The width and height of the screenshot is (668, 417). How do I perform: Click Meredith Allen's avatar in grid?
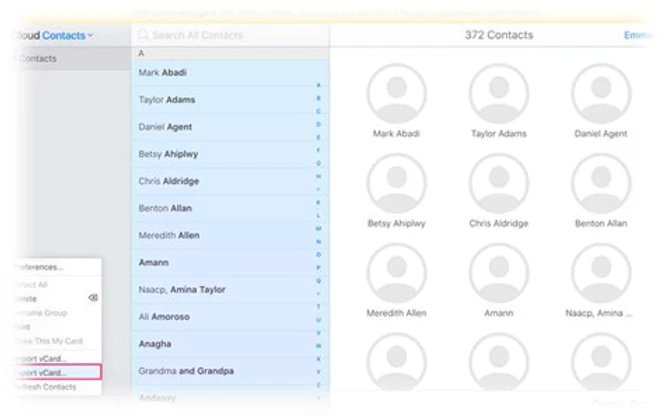point(396,272)
